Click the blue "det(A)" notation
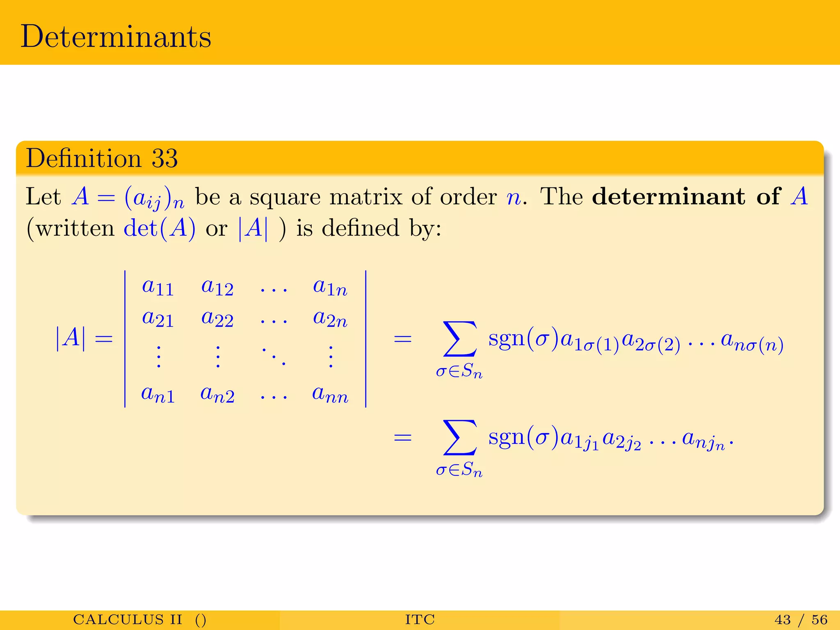Image resolution: width=840 pixels, height=630 pixels. coord(160,228)
